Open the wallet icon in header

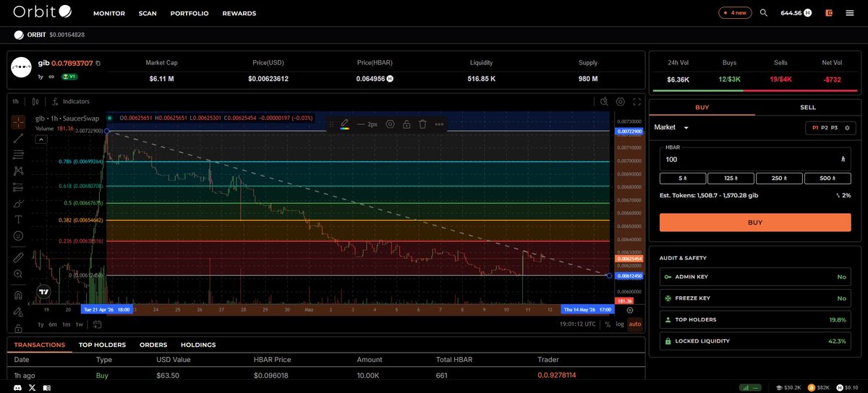(829, 13)
